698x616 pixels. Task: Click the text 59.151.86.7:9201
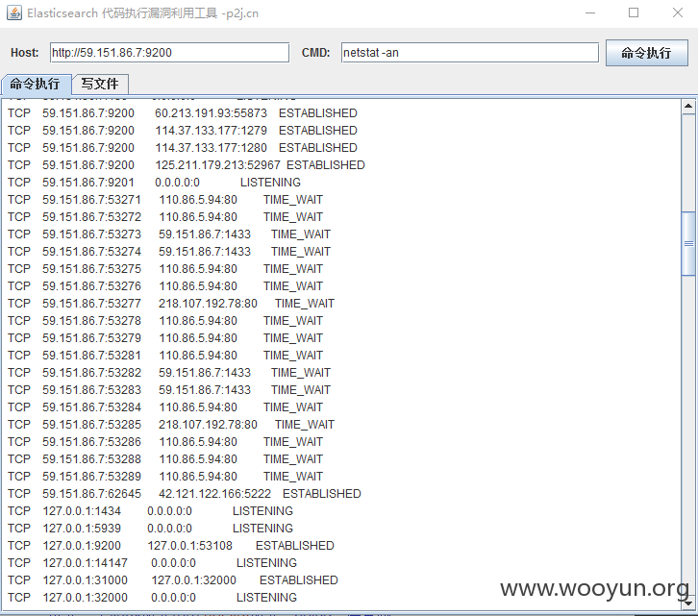click(88, 183)
